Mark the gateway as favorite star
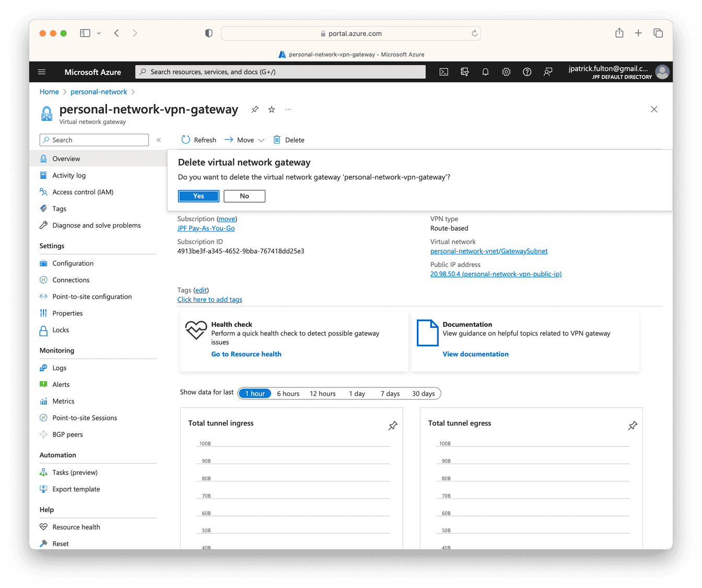Image resolution: width=702 pixels, height=588 pixels. point(272,109)
